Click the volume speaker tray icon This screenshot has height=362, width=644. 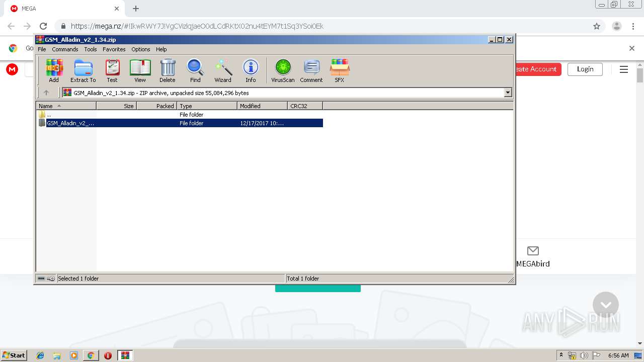pyautogui.click(x=584, y=355)
